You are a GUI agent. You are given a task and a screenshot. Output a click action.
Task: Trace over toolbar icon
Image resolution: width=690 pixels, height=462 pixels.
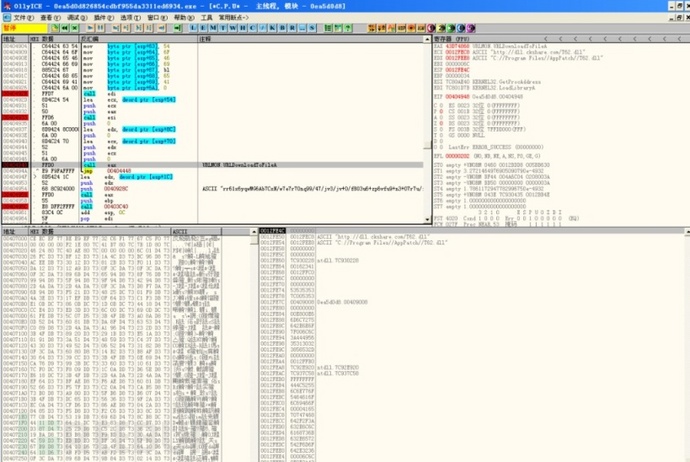pyautogui.click(x=149, y=28)
